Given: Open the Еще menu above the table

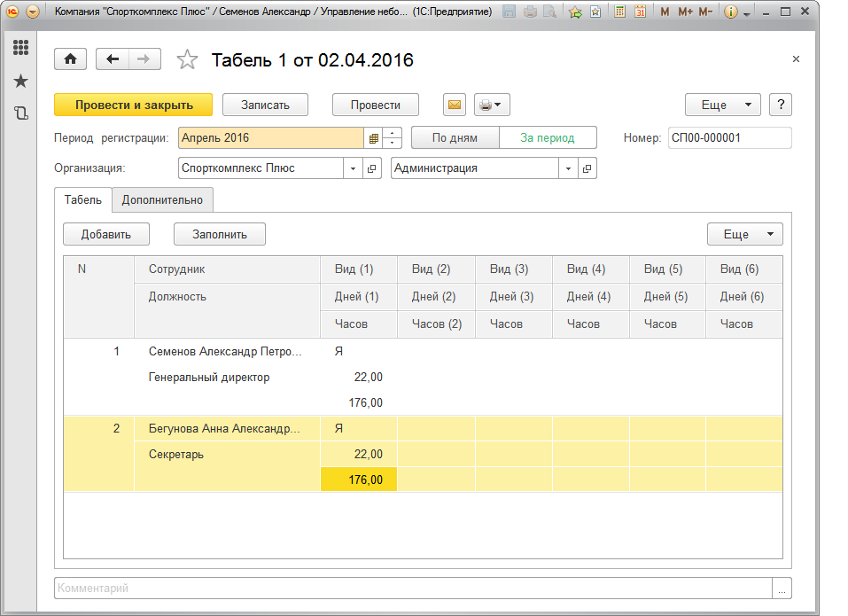Looking at the screenshot, I should pyautogui.click(x=744, y=234).
